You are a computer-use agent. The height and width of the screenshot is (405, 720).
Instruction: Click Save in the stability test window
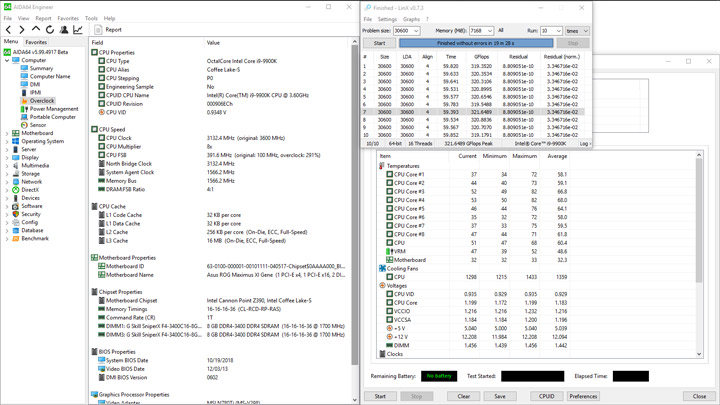(x=500, y=396)
